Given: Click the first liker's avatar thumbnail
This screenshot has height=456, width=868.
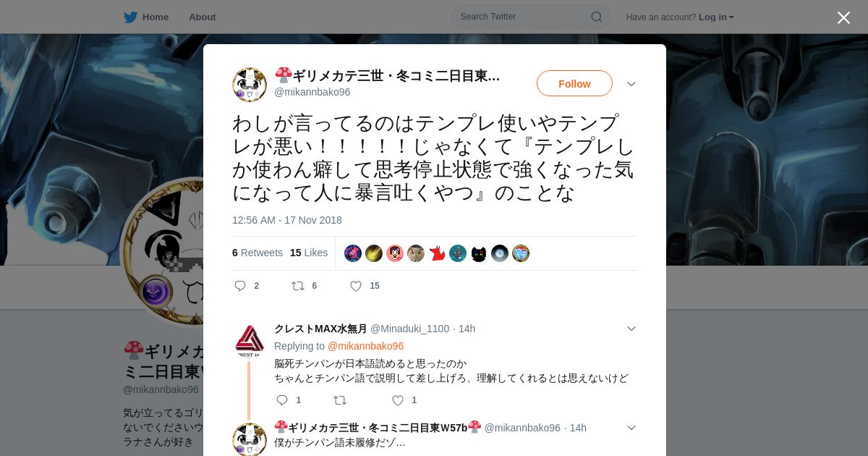Looking at the screenshot, I should (x=353, y=253).
